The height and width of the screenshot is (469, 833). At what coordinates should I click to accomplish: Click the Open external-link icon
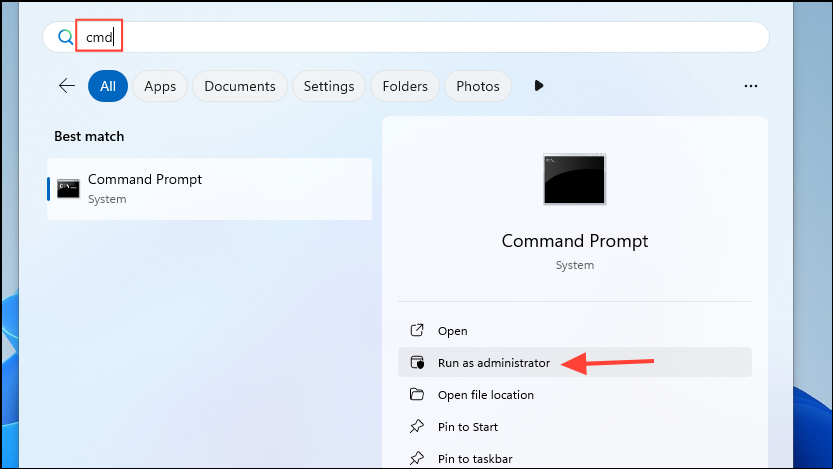[x=417, y=330]
